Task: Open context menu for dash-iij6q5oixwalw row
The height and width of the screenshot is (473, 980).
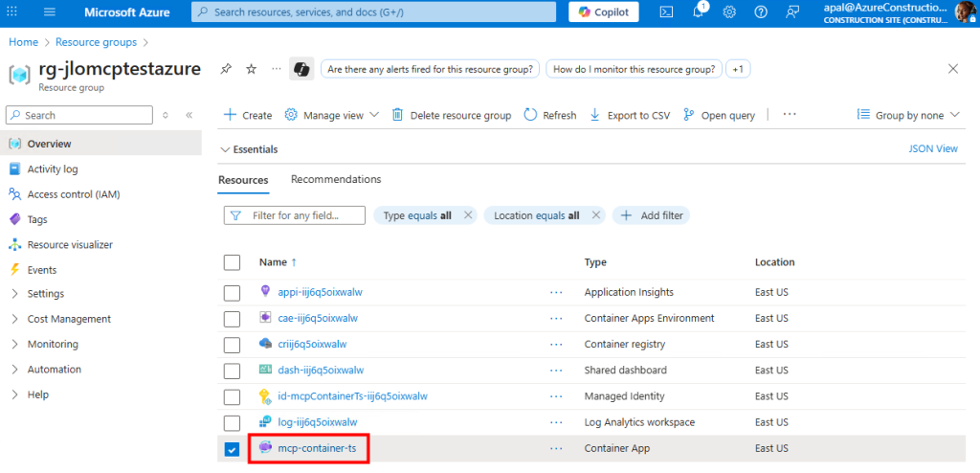Action: click(556, 370)
